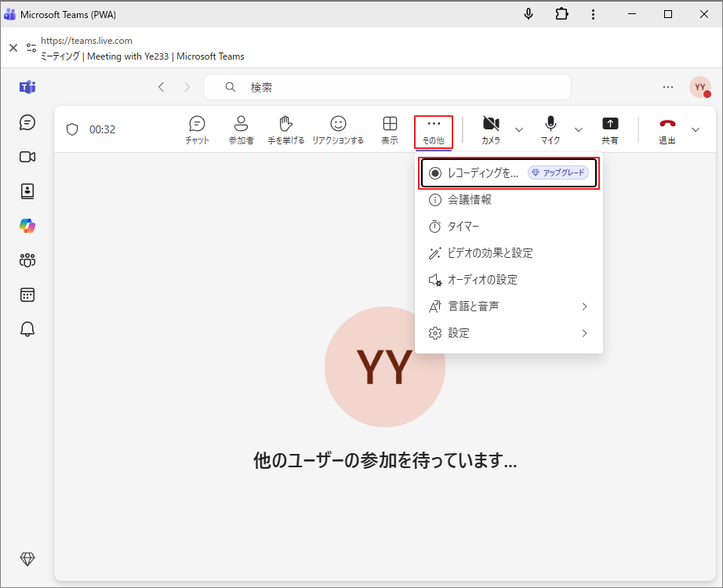The image size is (723, 588).
Task: Click the site information icon by URL
Action: pyautogui.click(x=31, y=48)
